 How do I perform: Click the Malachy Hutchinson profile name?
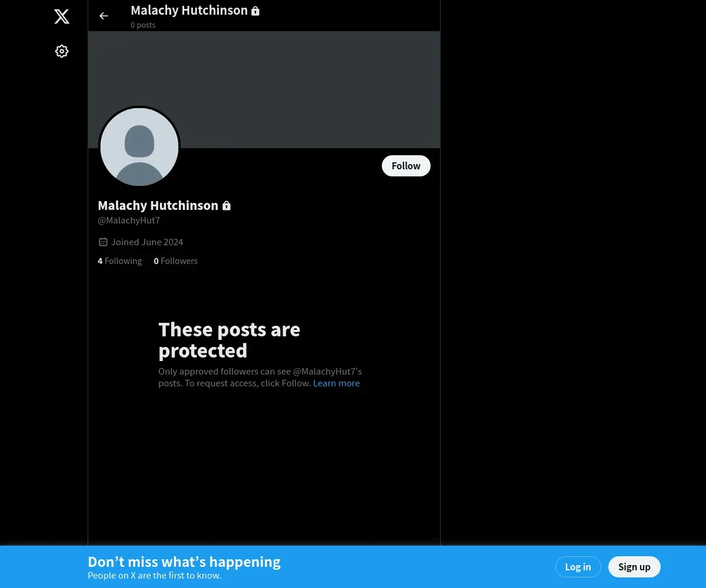[158, 205]
